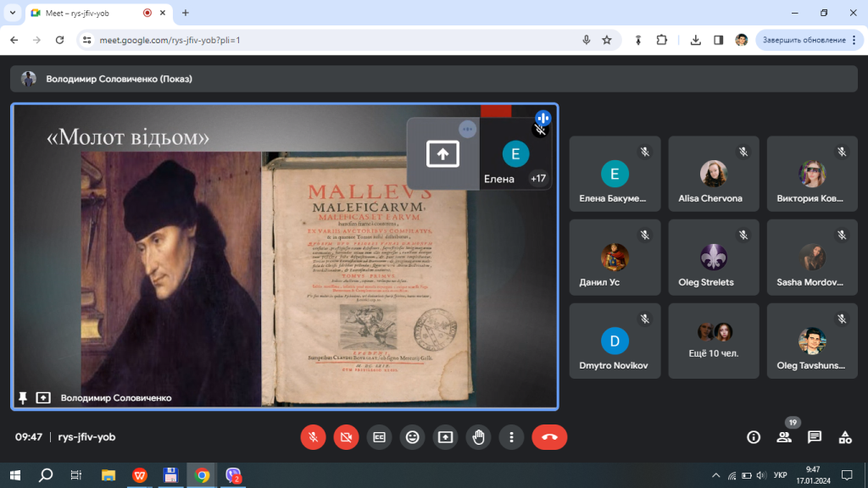Select Oleg Strelets participant tile
Image resolution: width=868 pixels, height=488 pixels.
tap(714, 258)
